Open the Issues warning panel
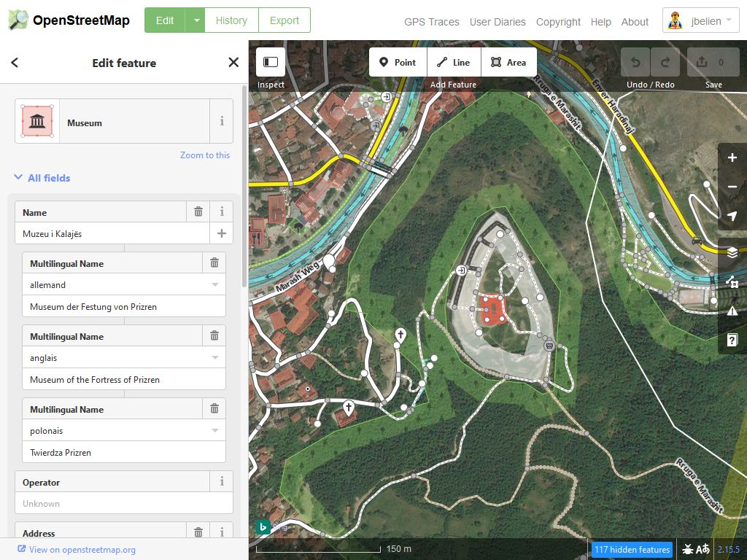Image resolution: width=747 pixels, height=560 pixels. click(732, 311)
